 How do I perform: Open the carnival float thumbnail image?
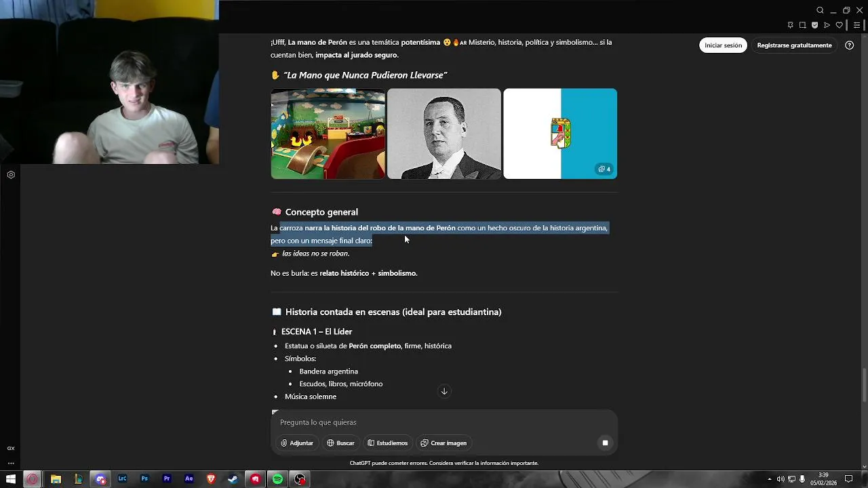(x=328, y=134)
